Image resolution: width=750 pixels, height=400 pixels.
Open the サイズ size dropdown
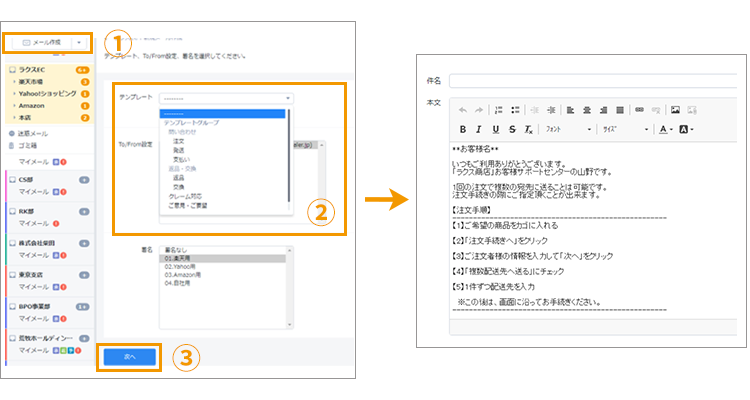click(x=625, y=129)
